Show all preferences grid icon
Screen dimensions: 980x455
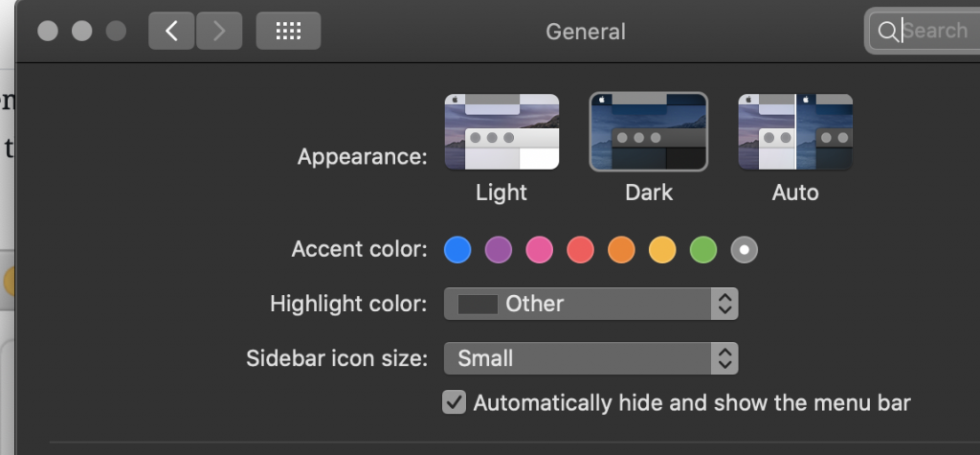point(288,31)
